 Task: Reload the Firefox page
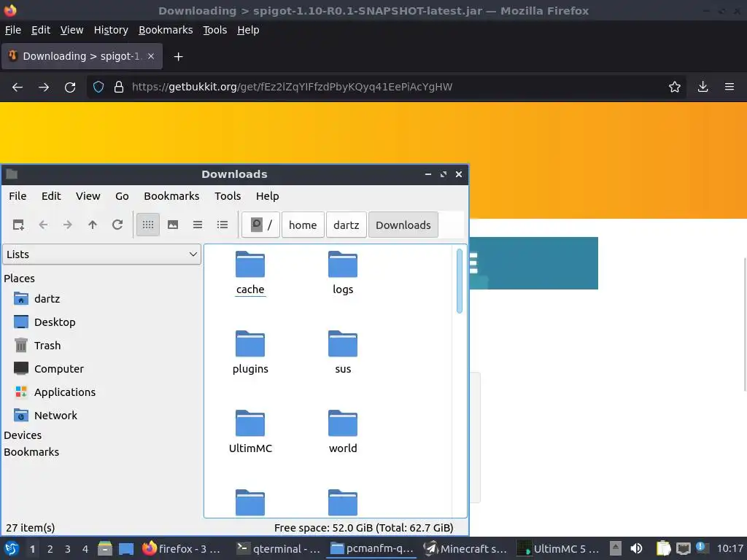pyautogui.click(x=70, y=87)
